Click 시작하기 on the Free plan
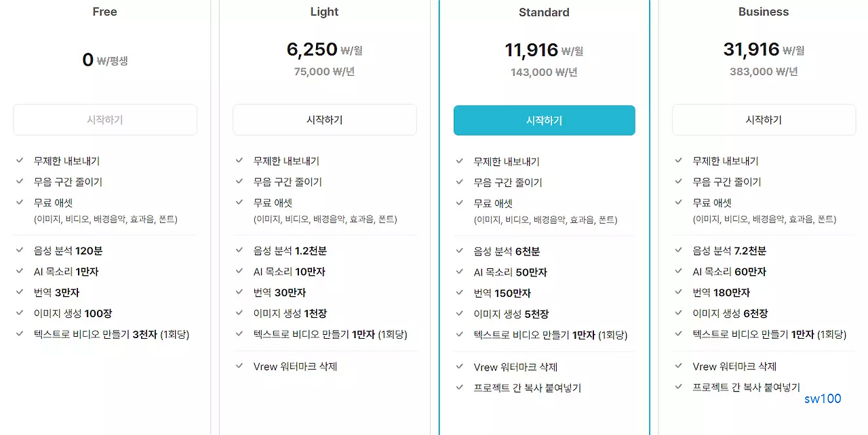 104,119
